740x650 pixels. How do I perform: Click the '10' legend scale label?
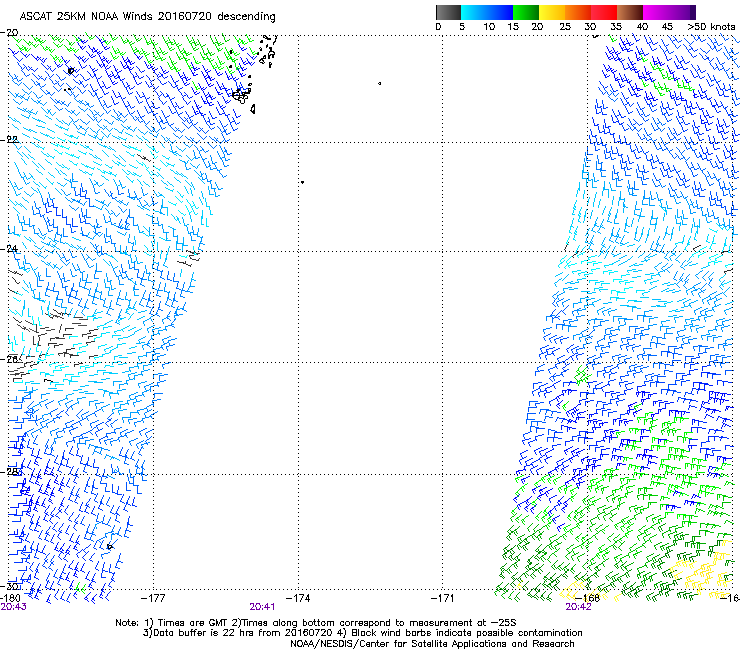(x=489, y=27)
